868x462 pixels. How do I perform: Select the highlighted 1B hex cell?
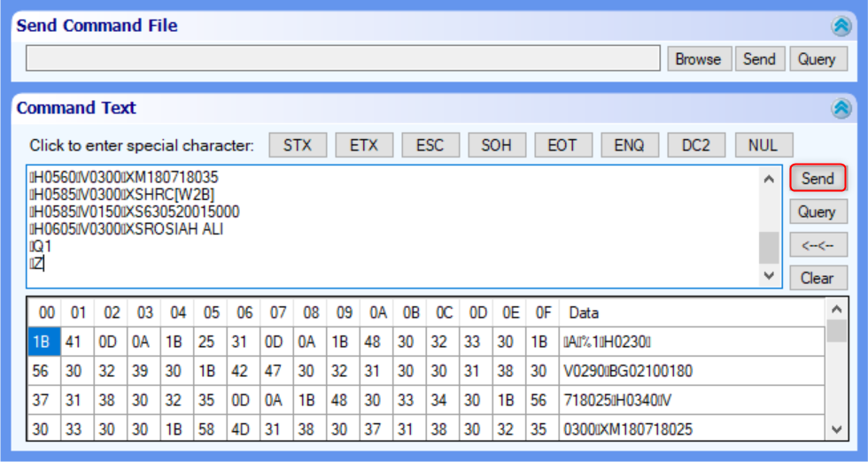coord(43,342)
